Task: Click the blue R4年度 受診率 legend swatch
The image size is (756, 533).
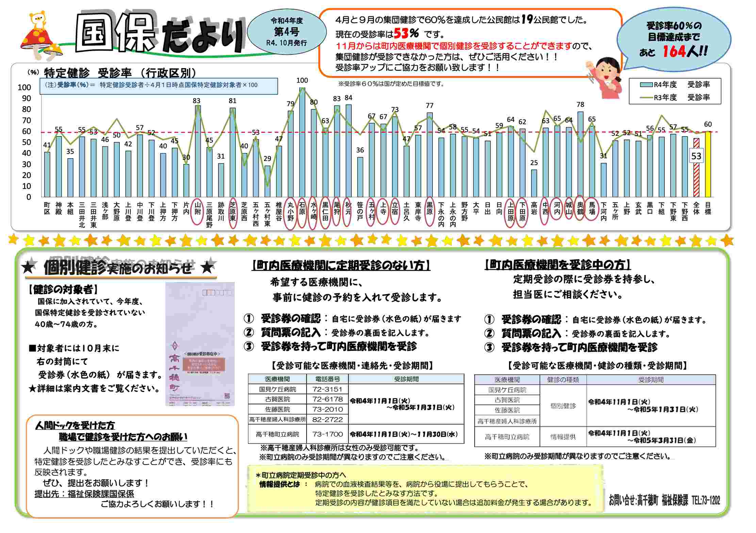Action: click(646, 85)
